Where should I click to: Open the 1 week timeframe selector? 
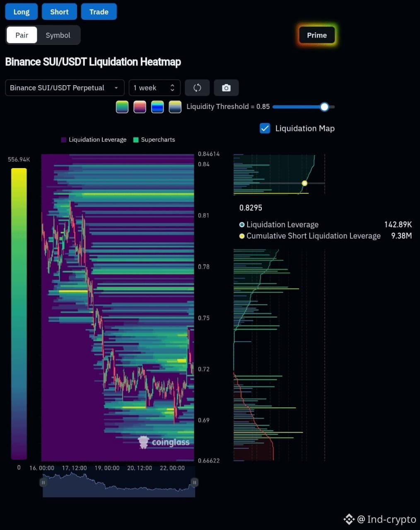pos(154,88)
